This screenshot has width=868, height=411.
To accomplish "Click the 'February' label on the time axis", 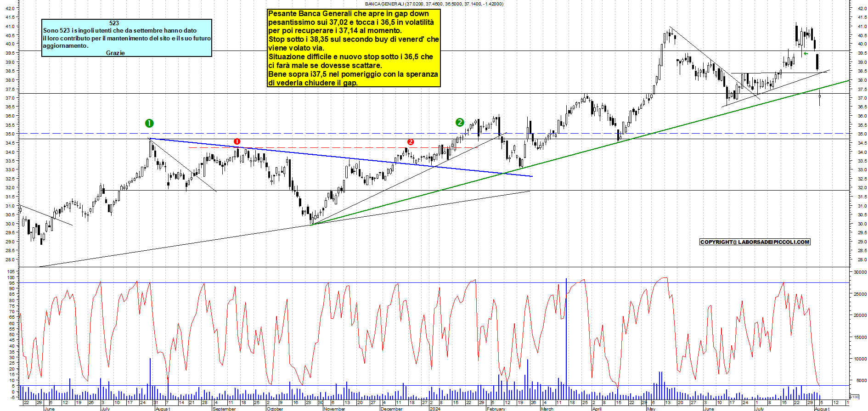I will [x=496, y=409].
